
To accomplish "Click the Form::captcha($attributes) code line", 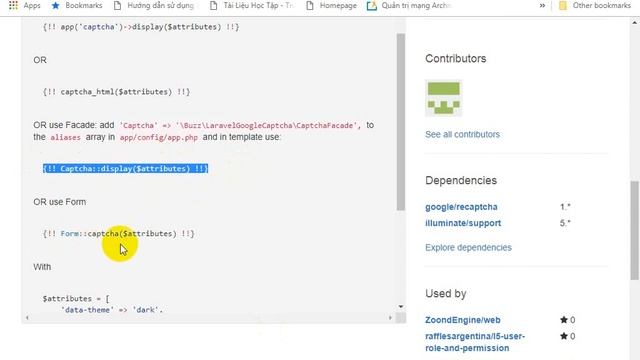I will pyautogui.click(x=118, y=233).
